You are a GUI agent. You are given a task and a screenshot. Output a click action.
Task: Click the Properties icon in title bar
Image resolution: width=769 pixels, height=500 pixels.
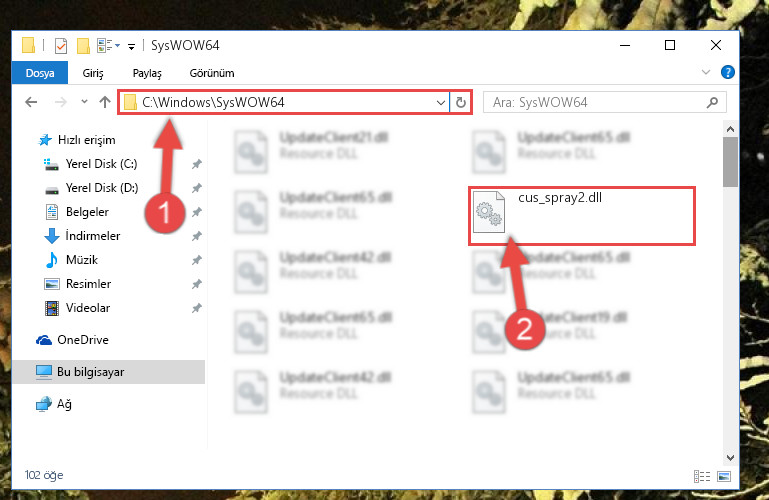click(61, 46)
